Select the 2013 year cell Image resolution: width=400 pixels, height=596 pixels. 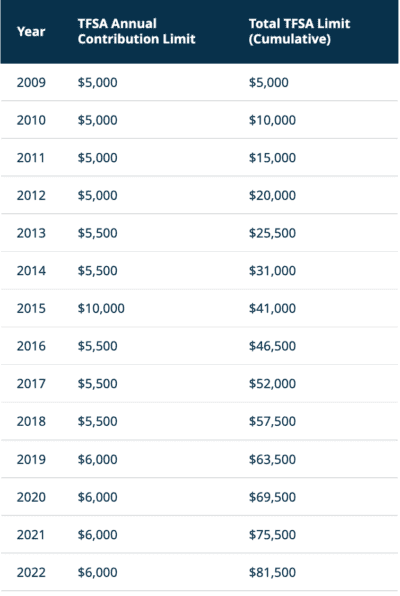pos(31,233)
